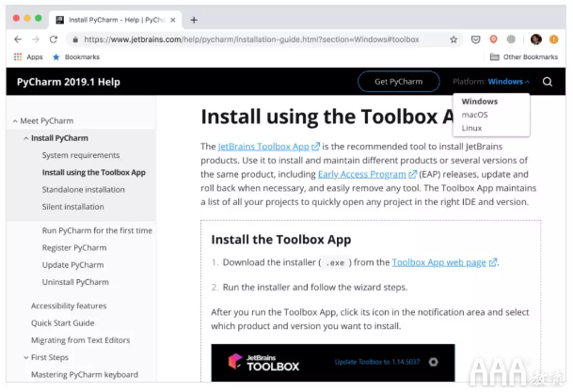Open the Other Bookmarks folder
The height and width of the screenshot is (392, 573).
522,57
